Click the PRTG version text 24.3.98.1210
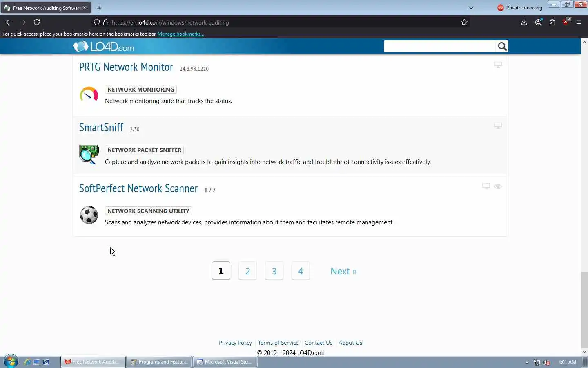Screen dimensions: 588x368 coord(194,69)
